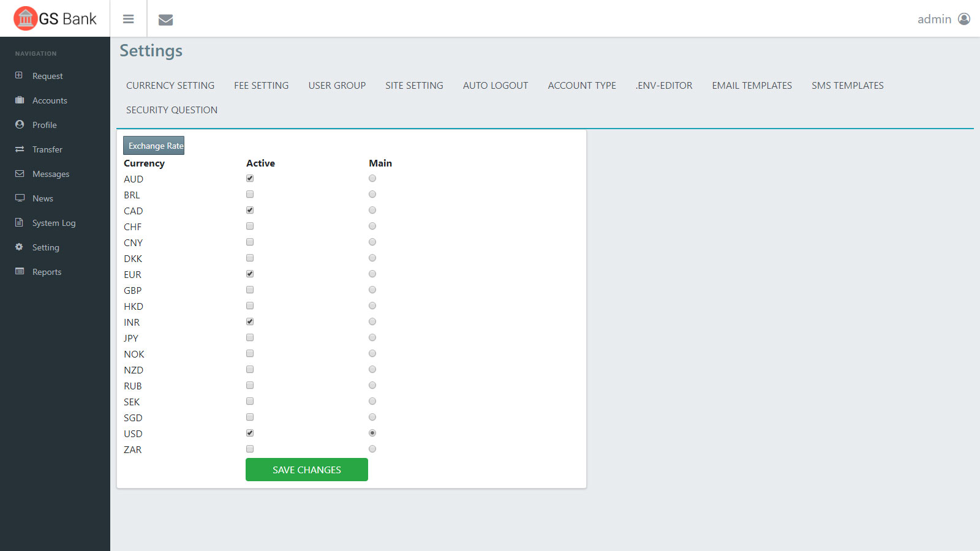Click the hamburger menu icon
This screenshot has height=551, width=980.
128,19
